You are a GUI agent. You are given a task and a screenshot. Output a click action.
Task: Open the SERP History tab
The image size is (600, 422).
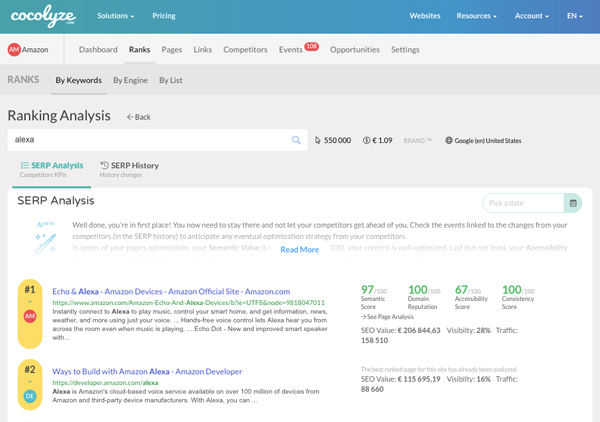pos(129,169)
